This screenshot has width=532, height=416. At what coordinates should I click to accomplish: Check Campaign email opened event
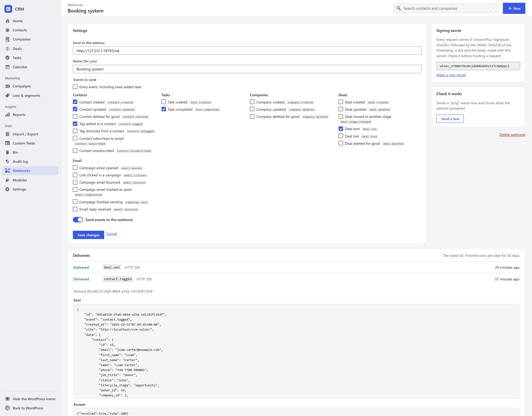(75, 168)
